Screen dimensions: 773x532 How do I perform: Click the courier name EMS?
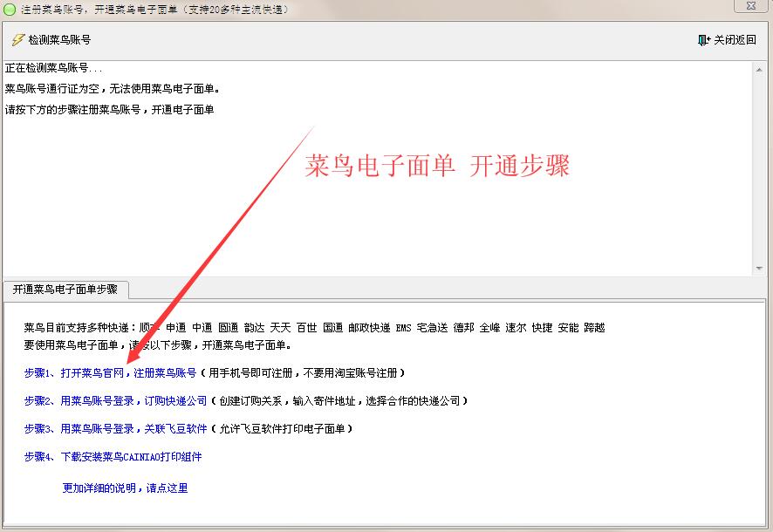[x=403, y=328]
